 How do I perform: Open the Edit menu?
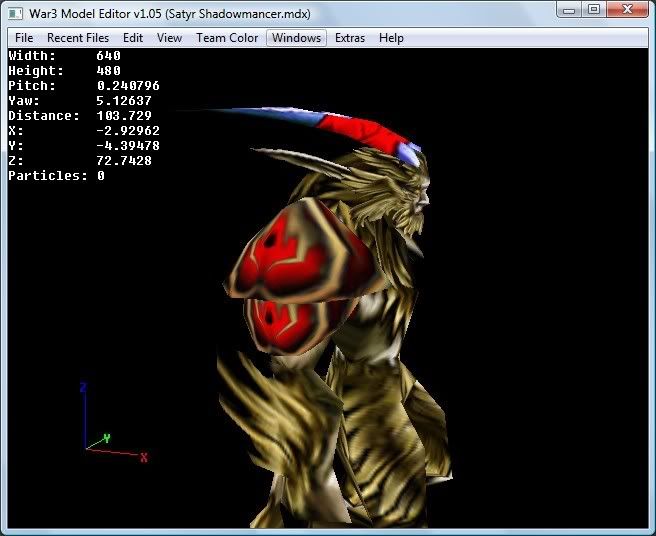pyautogui.click(x=133, y=38)
